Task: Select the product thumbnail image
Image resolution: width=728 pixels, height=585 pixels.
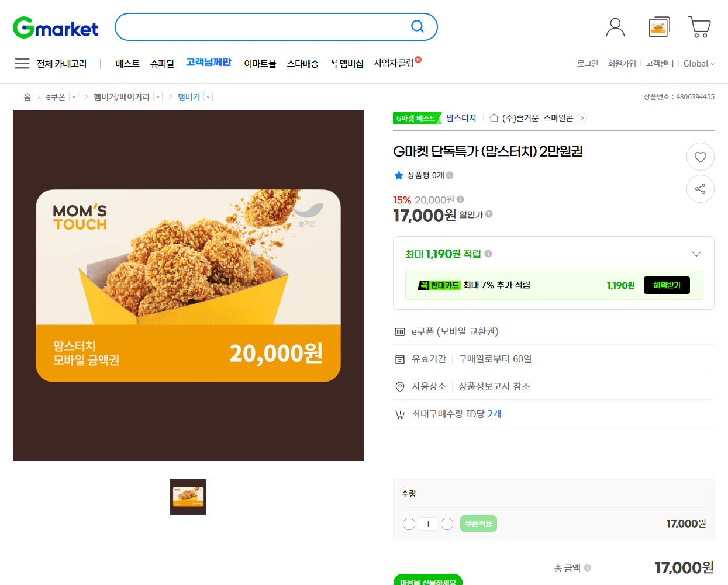Action: [188, 497]
